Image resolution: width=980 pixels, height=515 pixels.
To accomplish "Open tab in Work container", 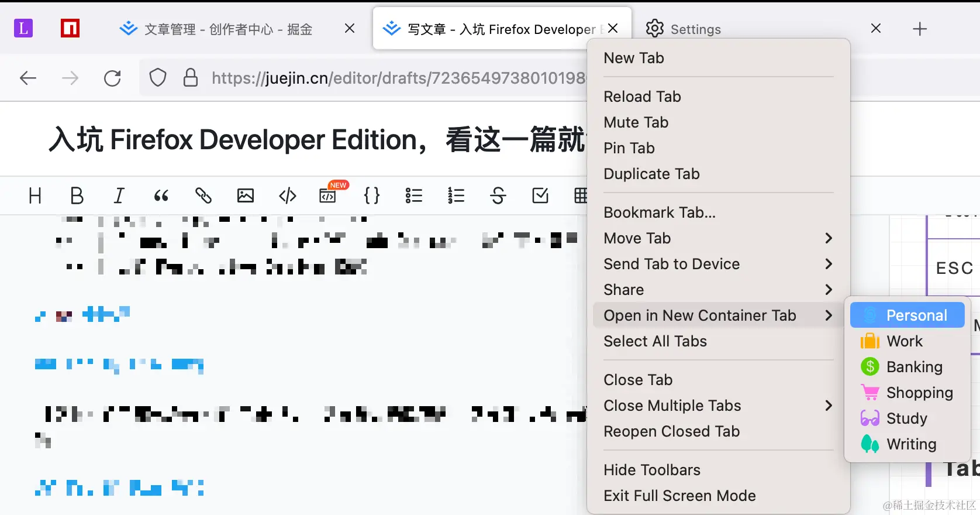I will pos(907,341).
